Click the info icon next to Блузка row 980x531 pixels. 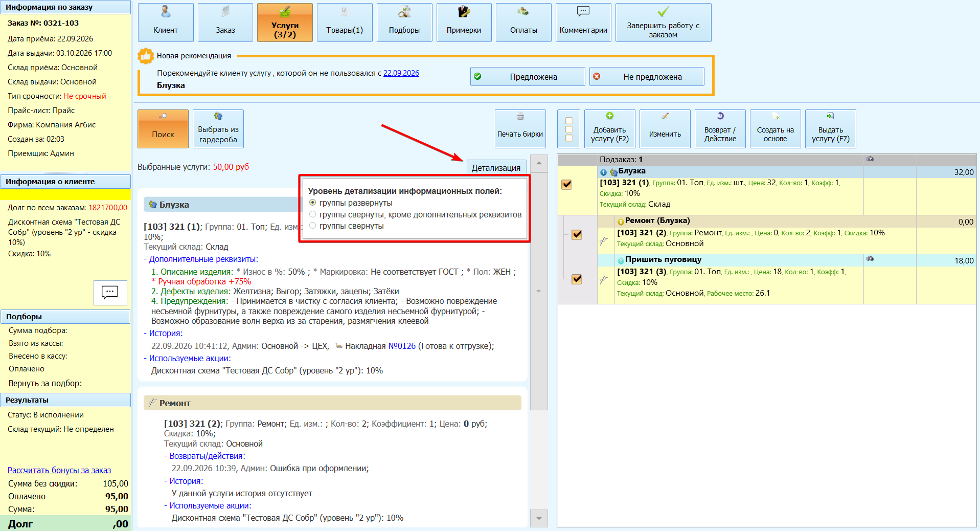pos(603,172)
